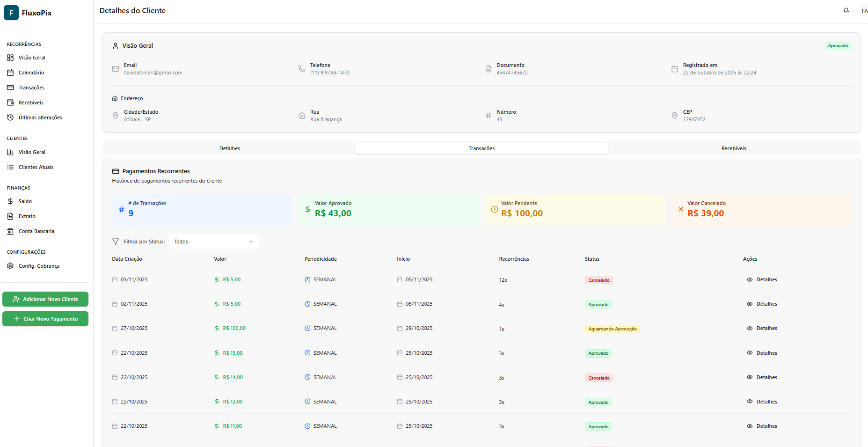Open the Calendário section in sidebar

point(31,73)
